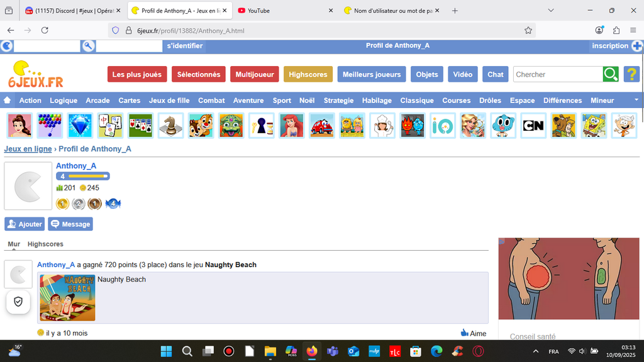Image resolution: width=644 pixels, height=362 pixels.
Task: Open the Cartoon Network CN icon
Action: pos(533,126)
